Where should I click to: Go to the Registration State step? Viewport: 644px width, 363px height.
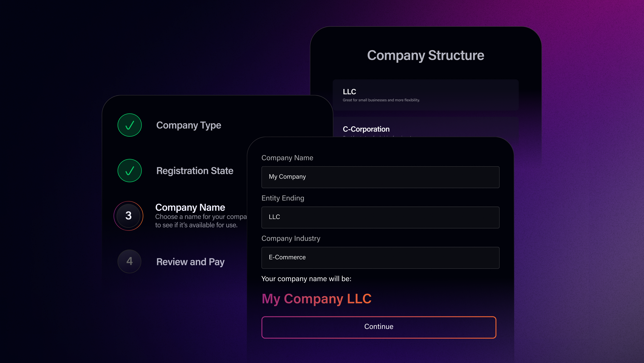[195, 171]
